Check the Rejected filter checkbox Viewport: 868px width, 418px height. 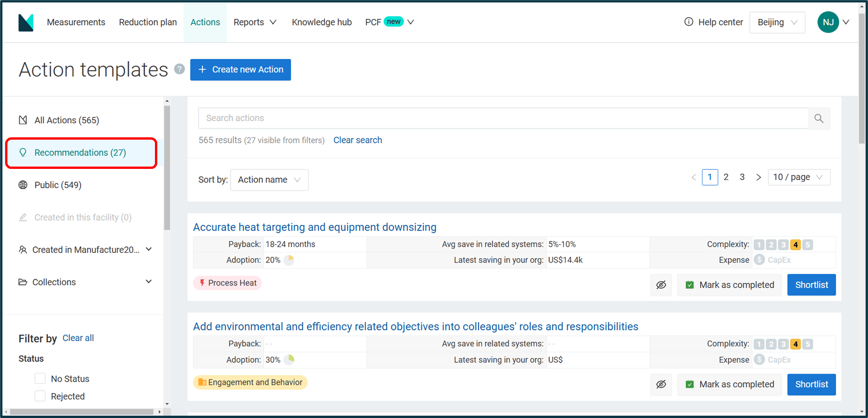pyautogui.click(x=40, y=396)
